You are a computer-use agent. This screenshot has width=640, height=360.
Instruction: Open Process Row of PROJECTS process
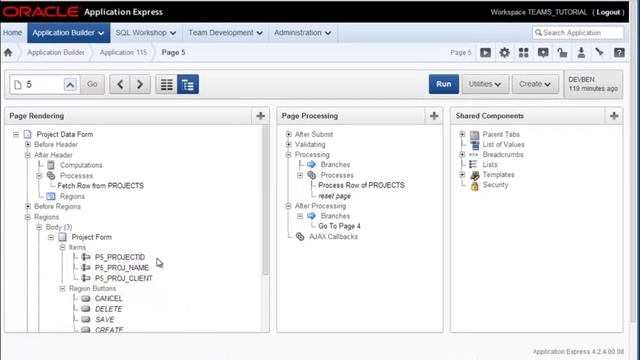click(361, 185)
